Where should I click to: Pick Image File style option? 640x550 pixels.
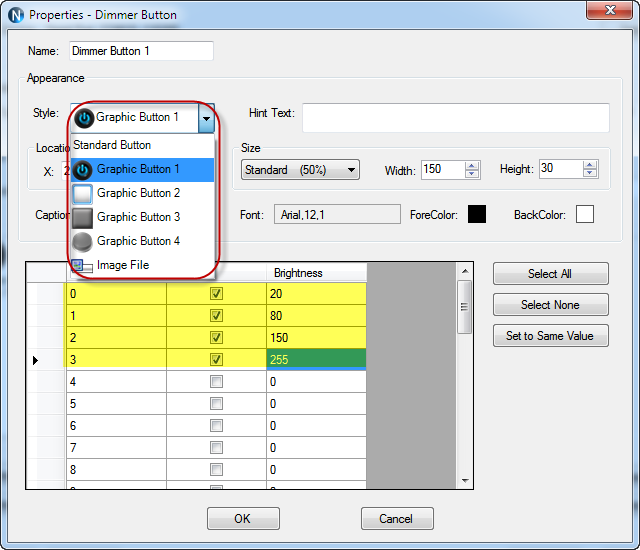click(x=142, y=265)
